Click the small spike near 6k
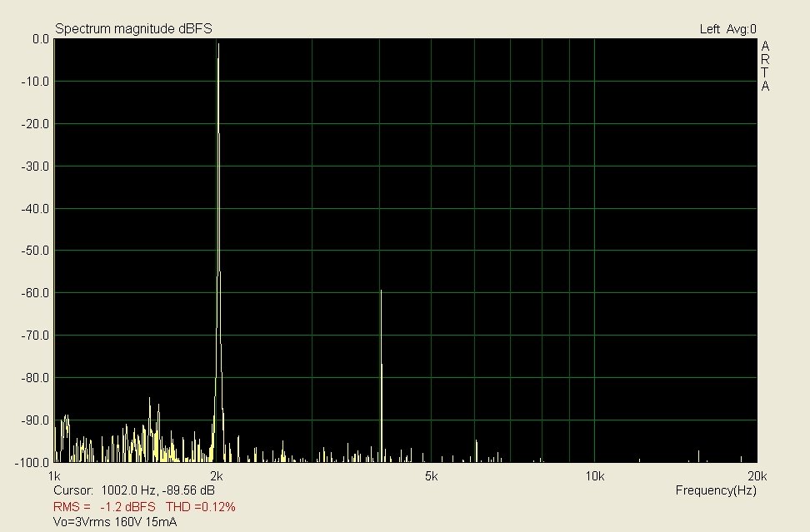 point(477,450)
